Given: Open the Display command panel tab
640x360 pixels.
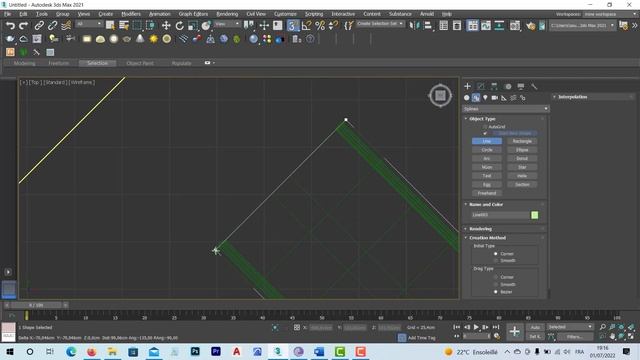Looking at the screenshot, I should click(x=521, y=86).
